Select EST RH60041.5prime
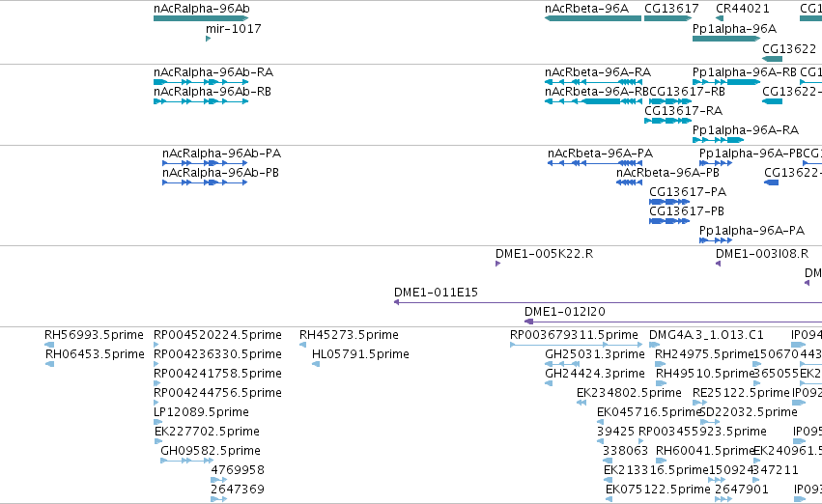This screenshot has height=504, width=822. [x=661, y=462]
